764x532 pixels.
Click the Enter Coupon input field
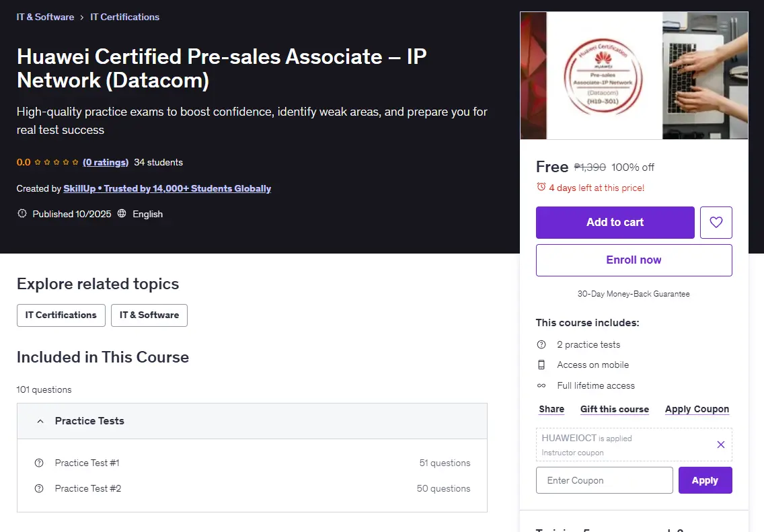tap(604, 480)
